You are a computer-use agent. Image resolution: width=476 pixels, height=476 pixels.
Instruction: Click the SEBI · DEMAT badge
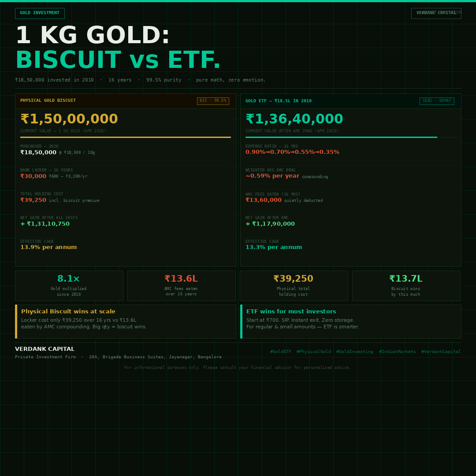pos(436,101)
